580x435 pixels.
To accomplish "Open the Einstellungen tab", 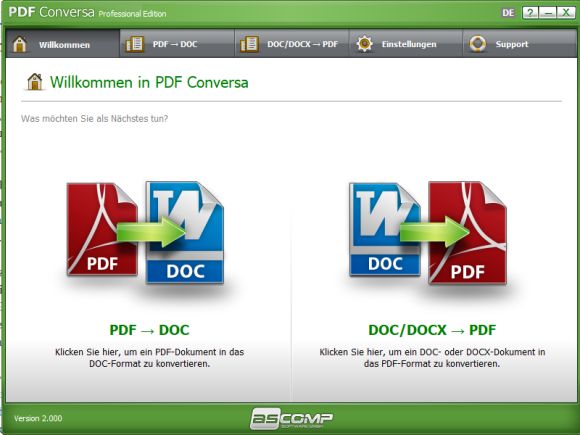I will [x=406, y=44].
